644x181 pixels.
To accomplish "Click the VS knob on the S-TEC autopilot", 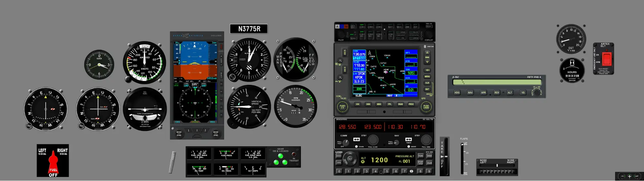I will click(536, 92).
